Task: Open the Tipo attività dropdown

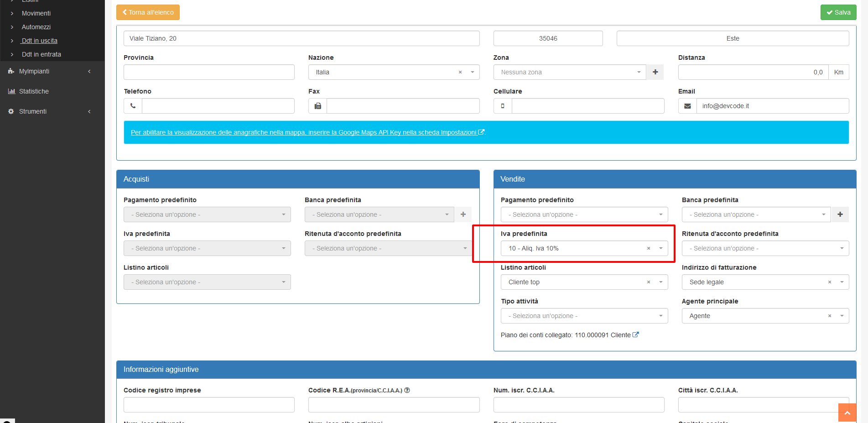Action: pos(584,315)
